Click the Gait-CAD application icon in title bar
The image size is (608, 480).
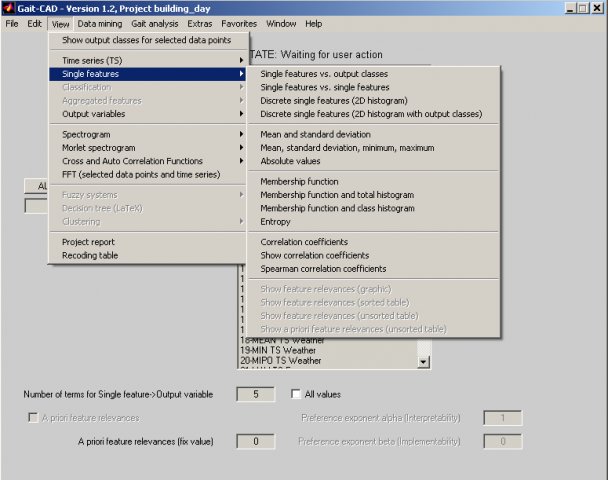pyautogui.click(x=9, y=8)
